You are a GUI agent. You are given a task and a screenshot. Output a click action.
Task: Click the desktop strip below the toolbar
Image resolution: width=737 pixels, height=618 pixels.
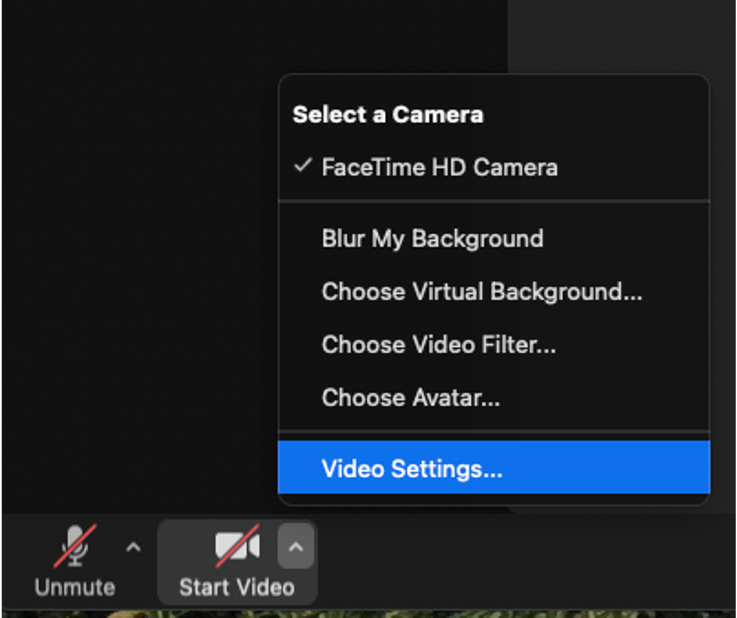coord(368,614)
